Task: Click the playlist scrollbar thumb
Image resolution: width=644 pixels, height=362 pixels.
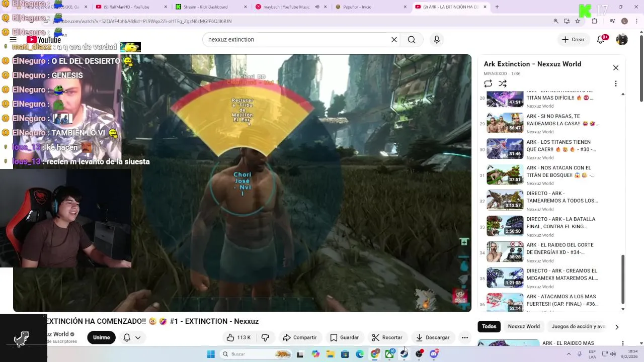Action: coord(623,280)
